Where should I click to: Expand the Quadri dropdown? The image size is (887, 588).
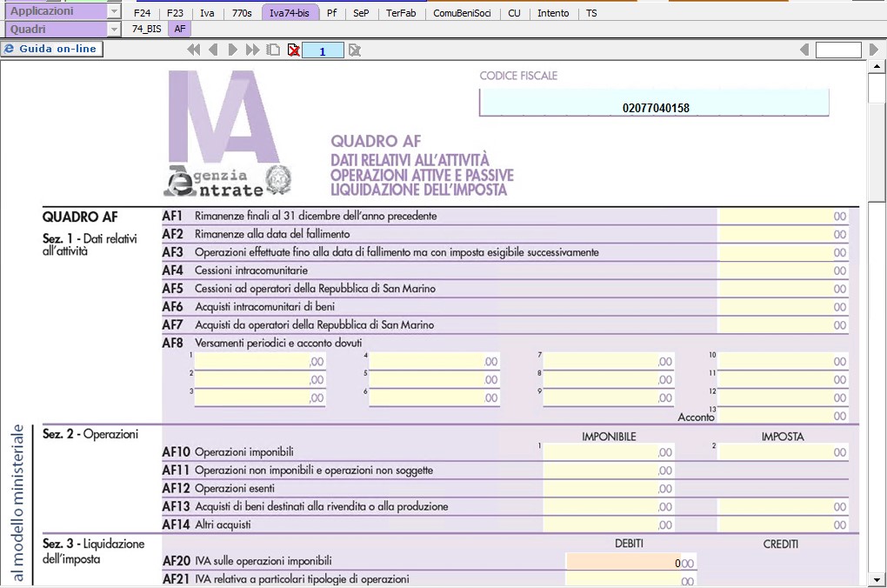(x=114, y=29)
